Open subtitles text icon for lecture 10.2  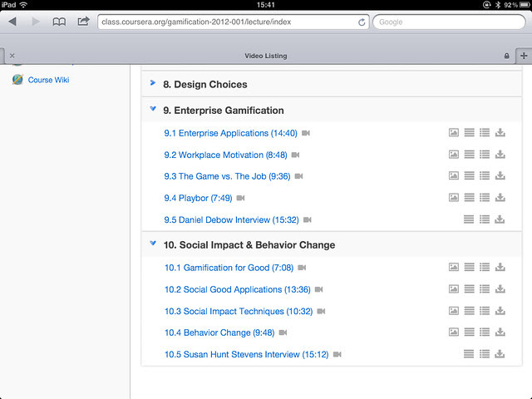469,289
